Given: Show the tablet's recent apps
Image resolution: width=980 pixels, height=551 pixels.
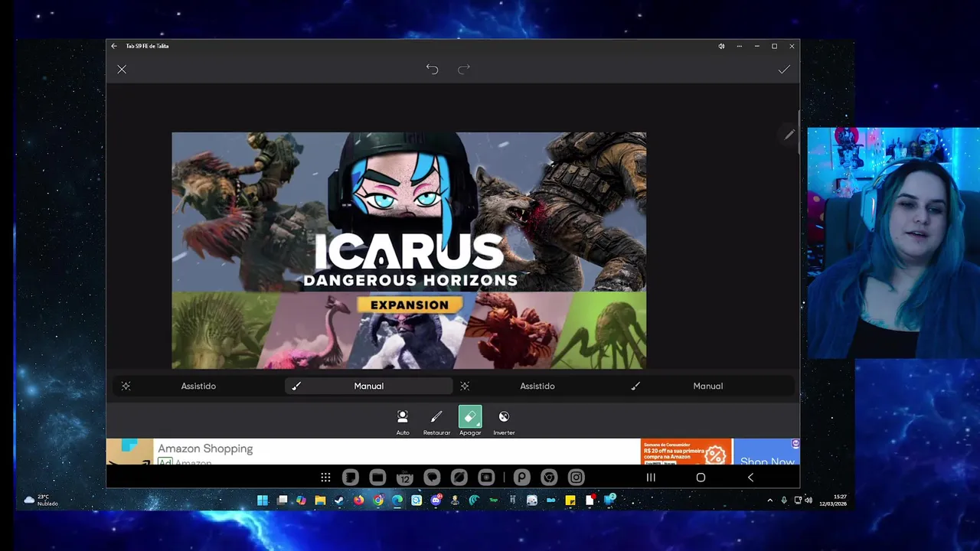Looking at the screenshot, I should coord(651,478).
